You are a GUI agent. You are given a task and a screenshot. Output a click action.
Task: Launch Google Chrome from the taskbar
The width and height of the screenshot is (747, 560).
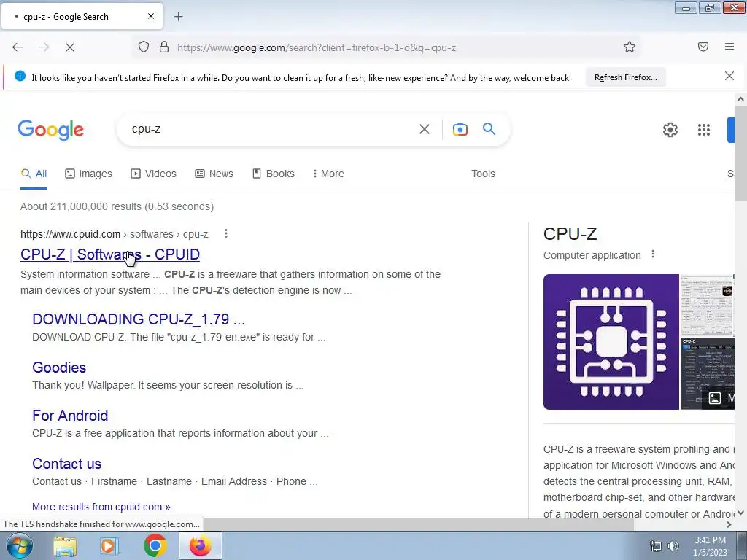pyautogui.click(x=155, y=545)
